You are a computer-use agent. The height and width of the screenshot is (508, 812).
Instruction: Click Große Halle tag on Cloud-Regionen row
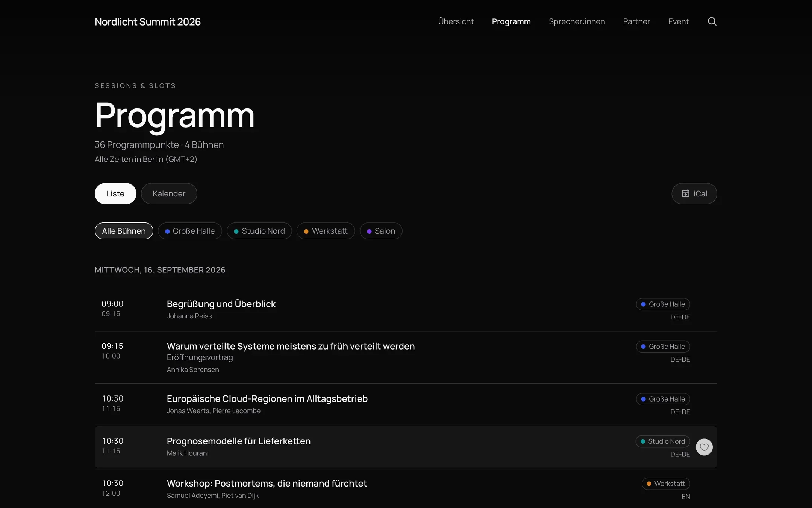[663, 399]
